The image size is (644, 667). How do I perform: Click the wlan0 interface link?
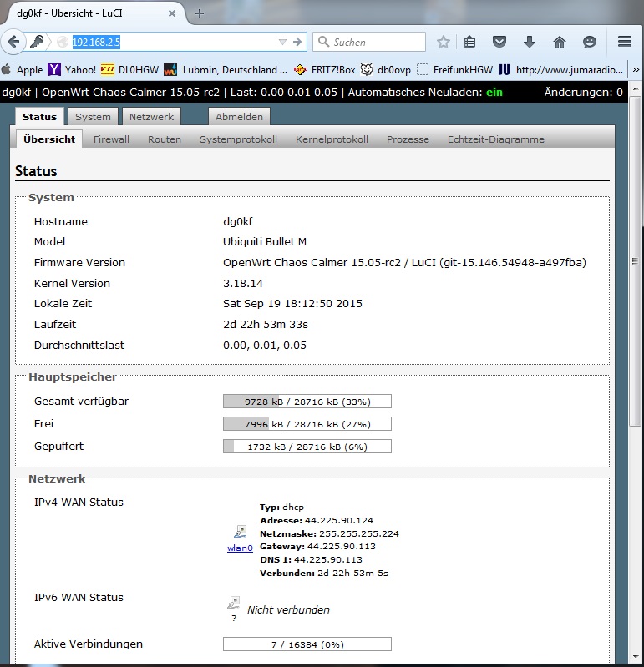pos(240,548)
